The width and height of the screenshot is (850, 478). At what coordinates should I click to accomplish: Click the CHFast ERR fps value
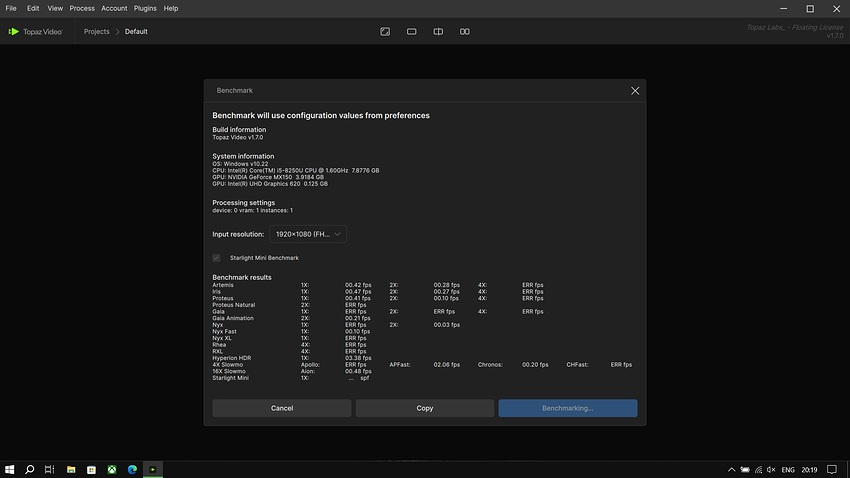coord(621,365)
